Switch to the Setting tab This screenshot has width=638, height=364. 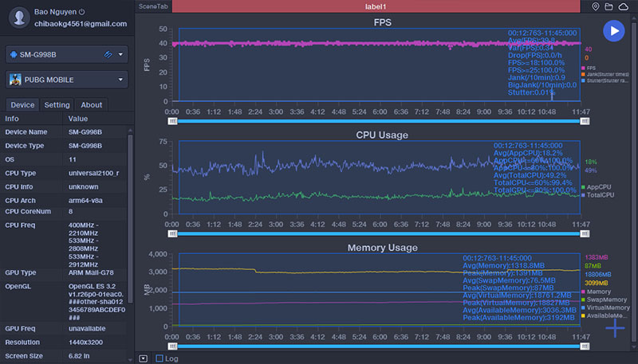57,105
